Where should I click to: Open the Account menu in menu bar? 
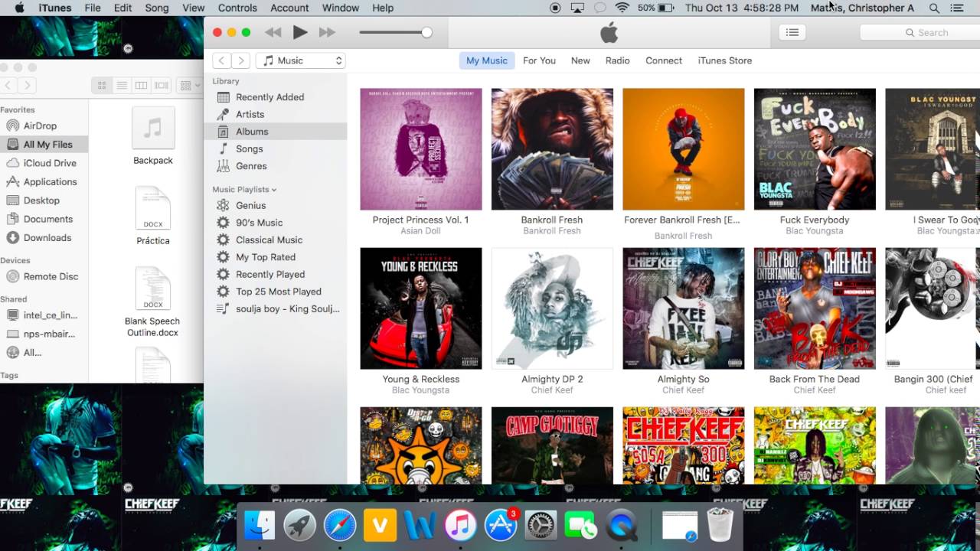tap(289, 8)
